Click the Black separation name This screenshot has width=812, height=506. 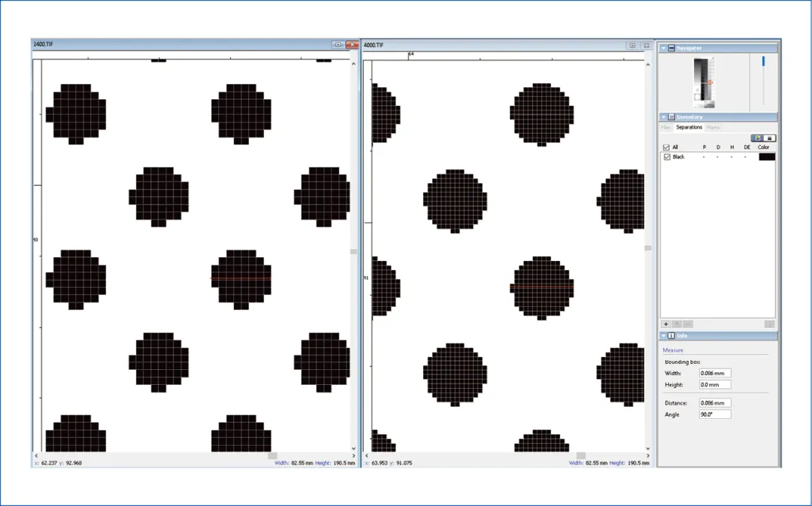678,157
